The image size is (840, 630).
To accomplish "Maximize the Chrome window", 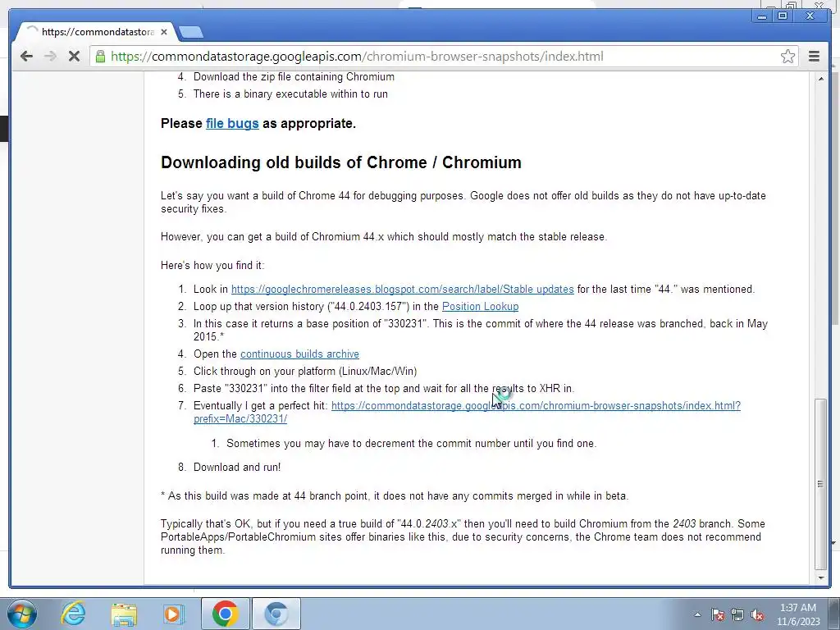I will [783, 16].
